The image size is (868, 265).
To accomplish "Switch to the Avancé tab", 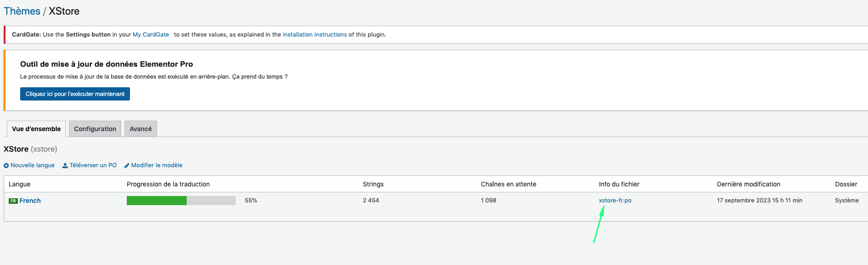I will pos(140,129).
